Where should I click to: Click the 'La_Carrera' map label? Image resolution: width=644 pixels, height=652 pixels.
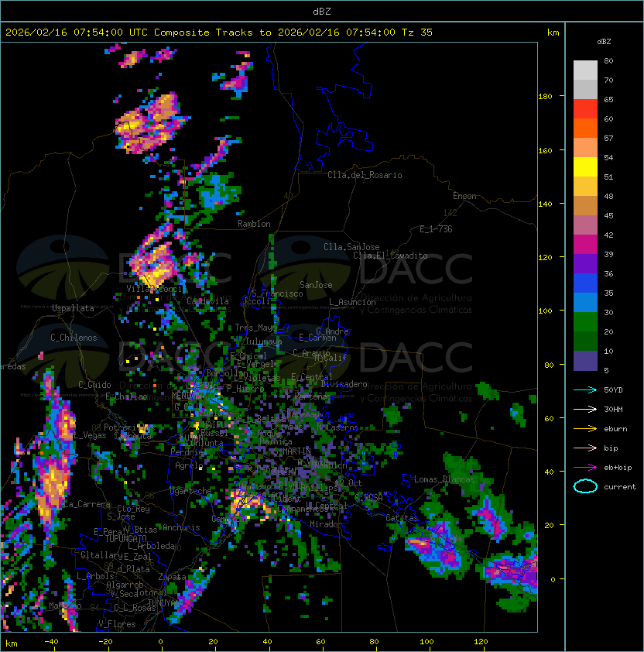tap(87, 504)
